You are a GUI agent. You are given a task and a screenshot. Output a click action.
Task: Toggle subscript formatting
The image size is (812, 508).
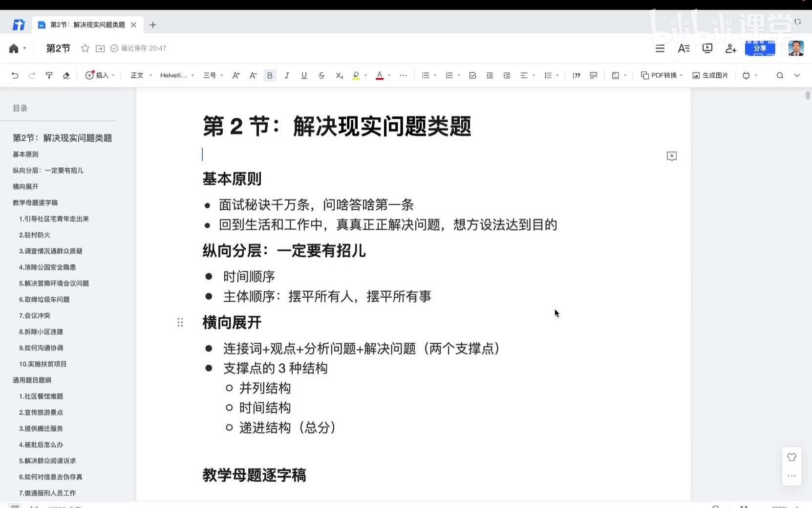coord(339,75)
